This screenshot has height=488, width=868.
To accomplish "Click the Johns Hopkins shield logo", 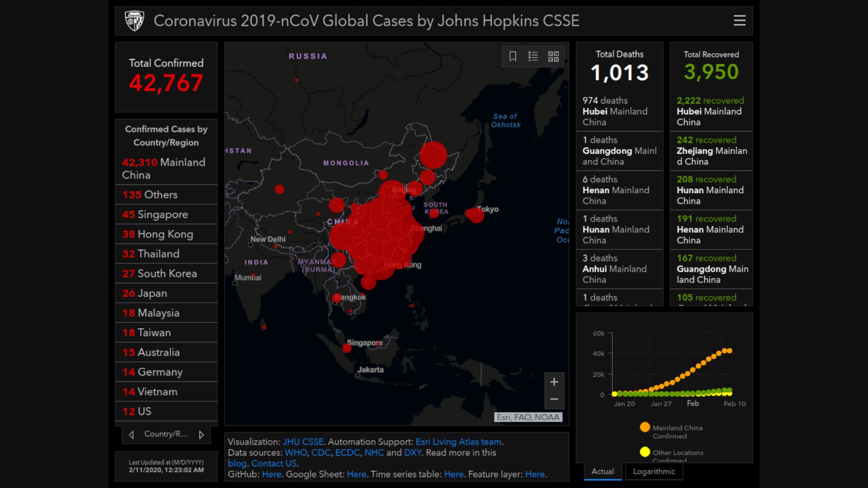I will coord(134,21).
